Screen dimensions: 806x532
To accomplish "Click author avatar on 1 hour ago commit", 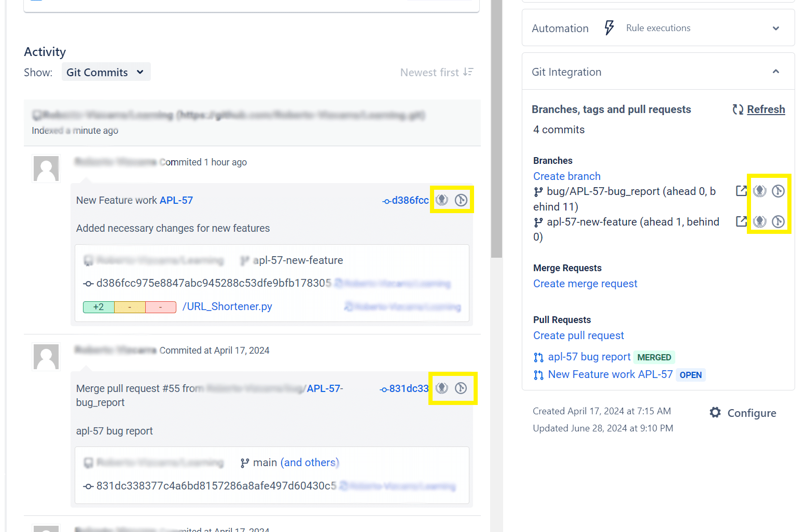I will coord(46,169).
